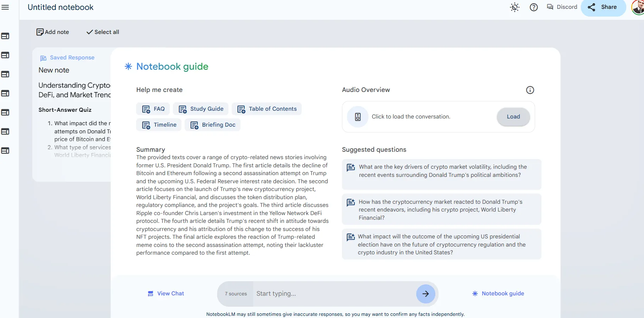Load the audio conversation
This screenshot has height=318, width=644.
tap(513, 117)
